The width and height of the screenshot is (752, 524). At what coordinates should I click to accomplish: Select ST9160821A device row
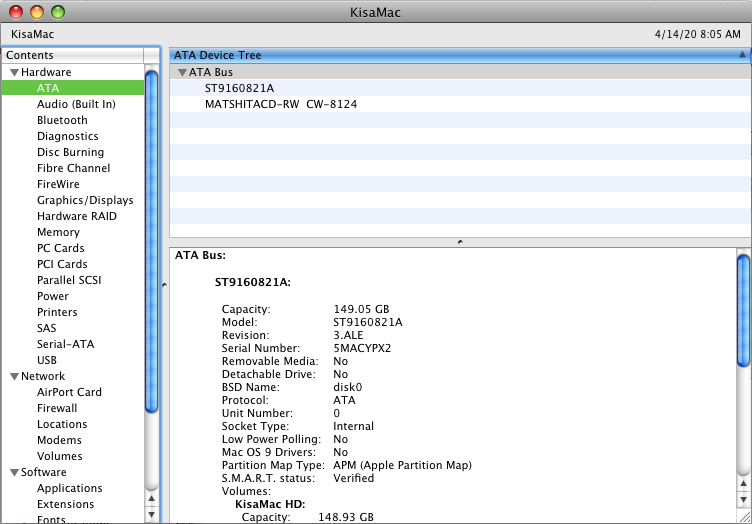pyautogui.click(x=460, y=88)
